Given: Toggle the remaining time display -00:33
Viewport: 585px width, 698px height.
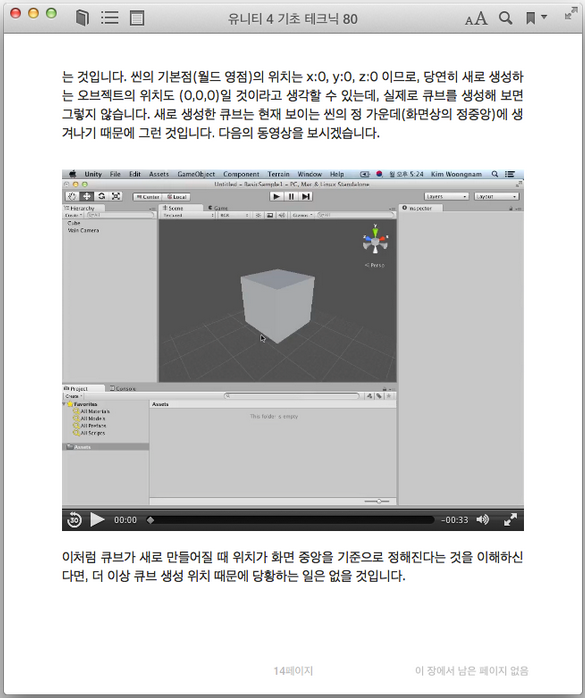Looking at the screenshot, I should pyautogui.click(x=455, y=520).
